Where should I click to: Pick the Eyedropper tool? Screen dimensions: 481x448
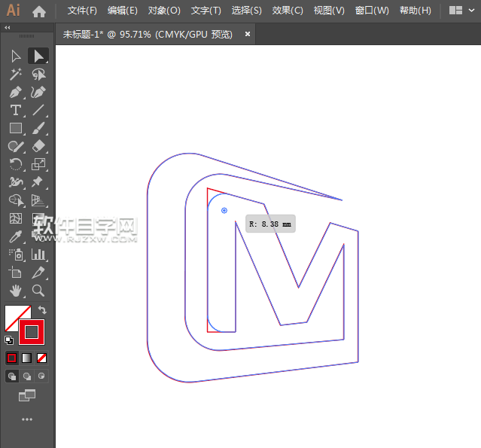[x=15, y=236]
